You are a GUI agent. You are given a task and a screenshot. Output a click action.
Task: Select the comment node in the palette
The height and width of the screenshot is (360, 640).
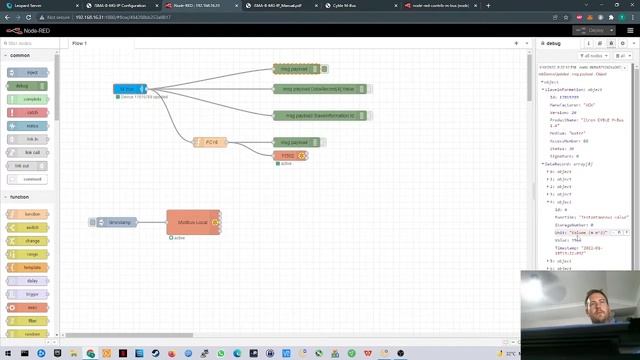(x=27, y=179)
